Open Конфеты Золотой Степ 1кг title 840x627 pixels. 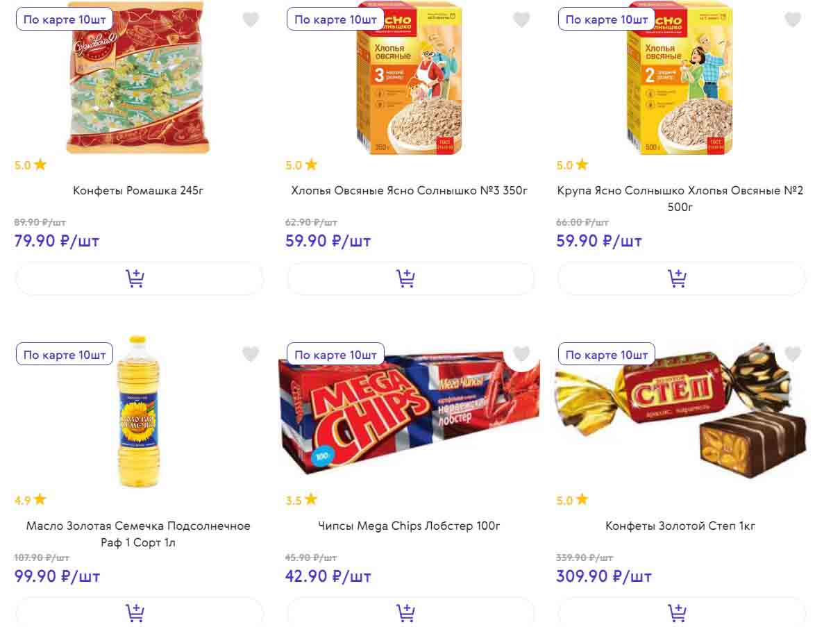680,526
